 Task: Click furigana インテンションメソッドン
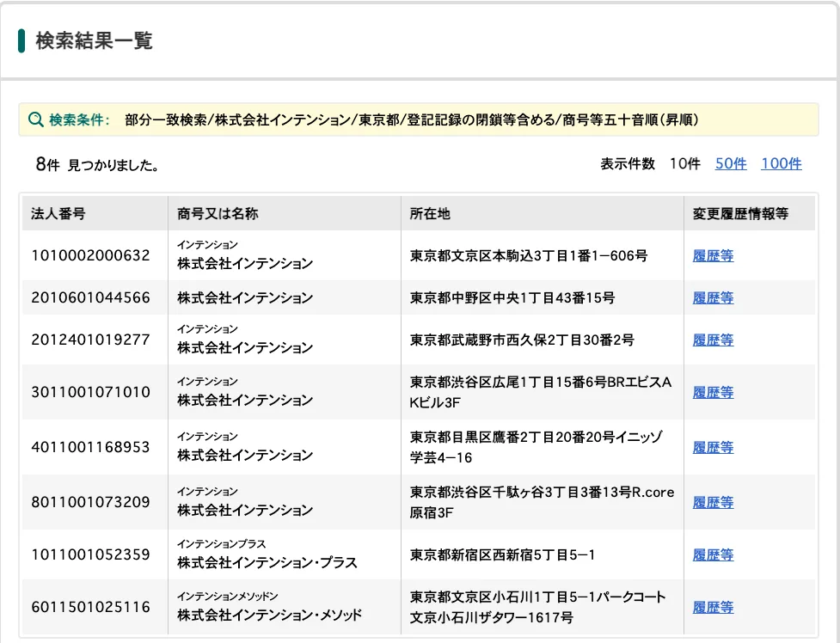pyautogui.click(x=228, y=597)
